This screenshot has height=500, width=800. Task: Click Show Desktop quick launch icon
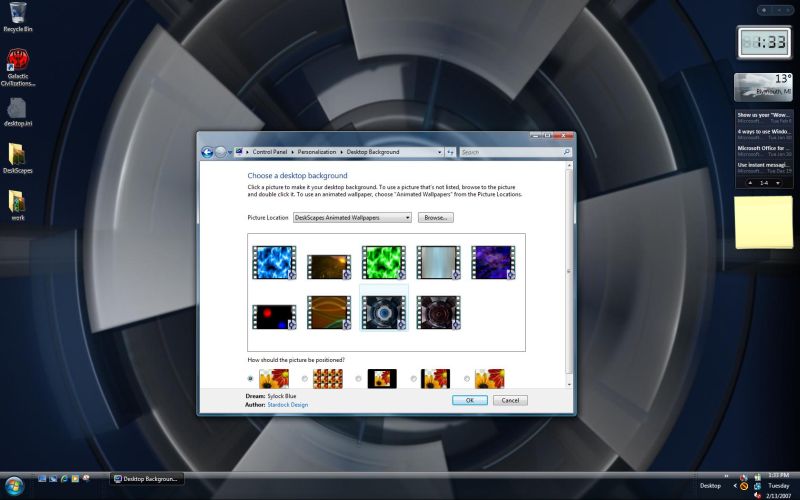(x=42, y=479)
